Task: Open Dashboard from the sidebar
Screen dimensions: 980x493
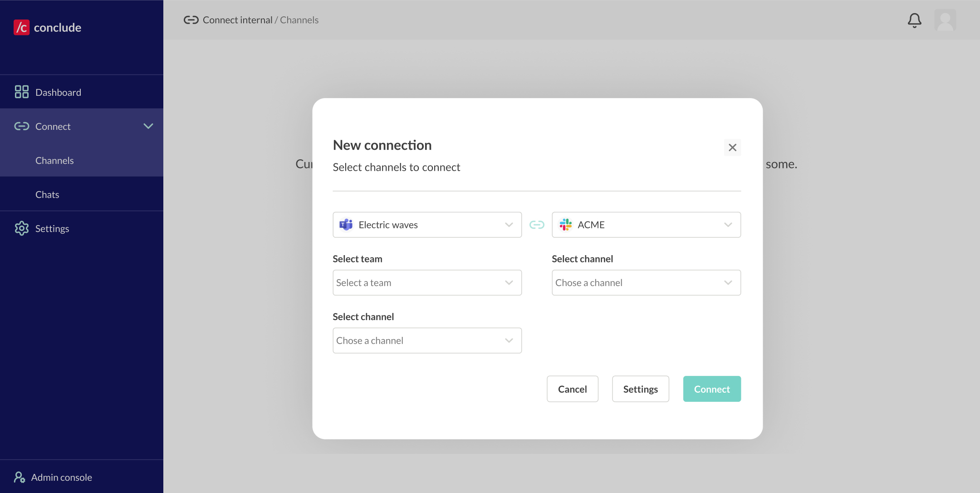Action: tap(82, 92)
